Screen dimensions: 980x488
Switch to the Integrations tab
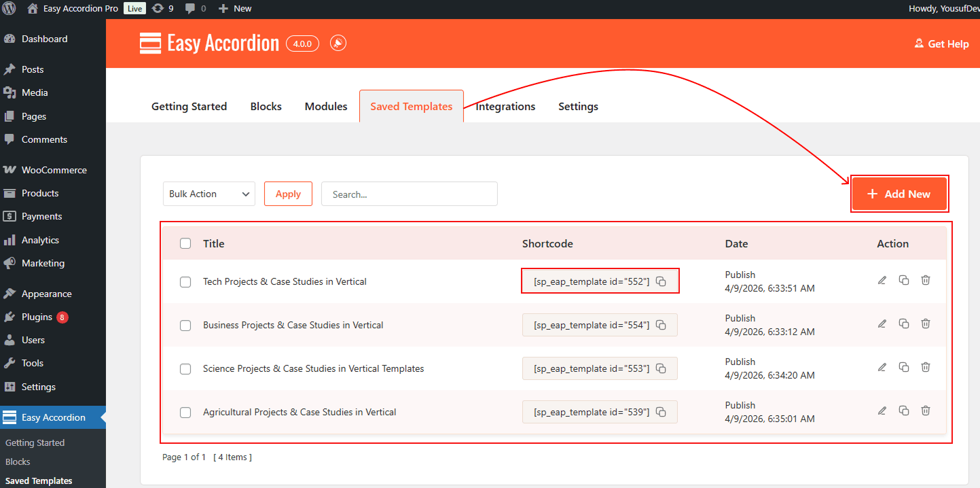(505, 106)
